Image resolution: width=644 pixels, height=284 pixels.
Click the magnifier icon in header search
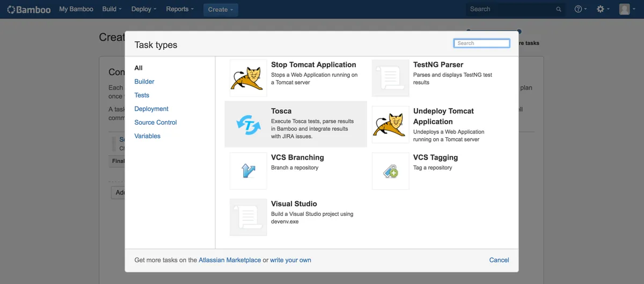(x=559, y=9)
